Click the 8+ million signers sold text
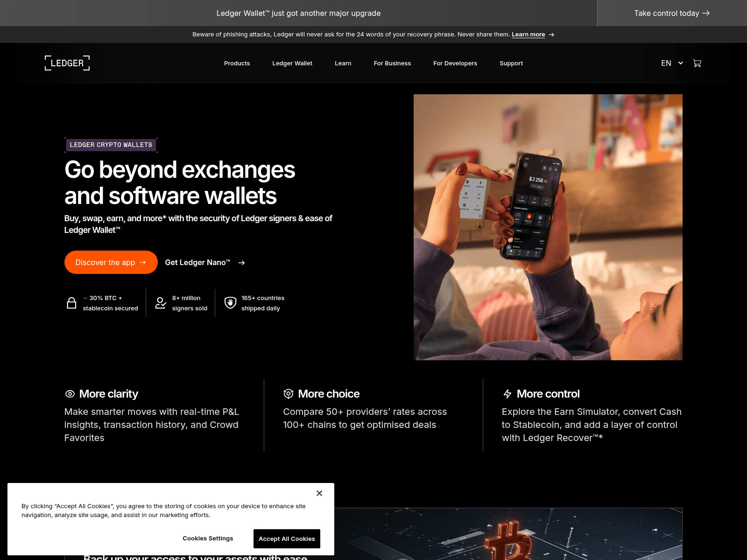747x560 pixels. click(x=190, y=303)
